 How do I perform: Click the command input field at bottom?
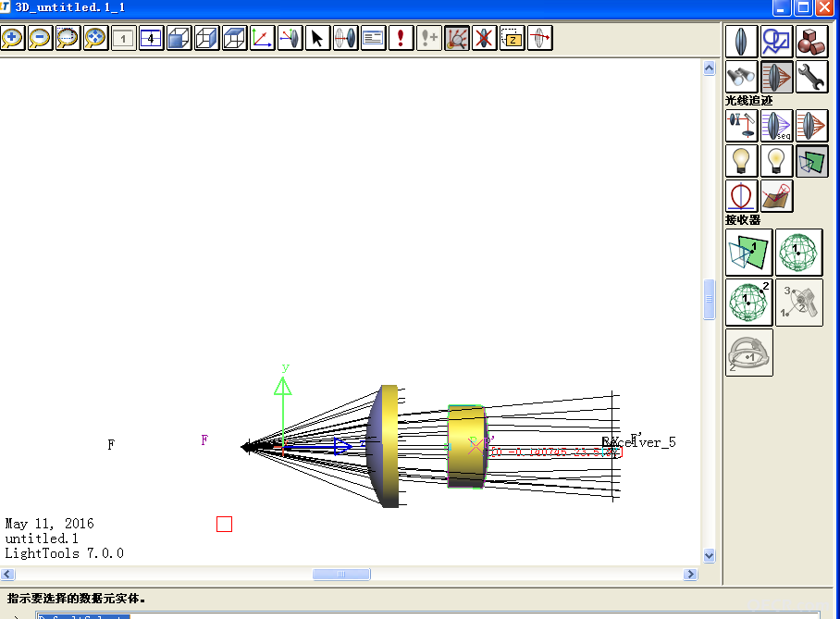(427, 615)
